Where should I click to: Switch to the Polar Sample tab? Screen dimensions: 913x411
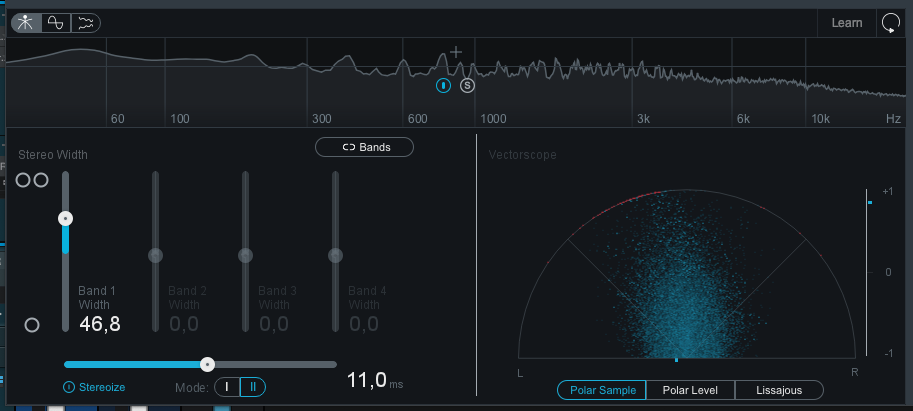602,390
